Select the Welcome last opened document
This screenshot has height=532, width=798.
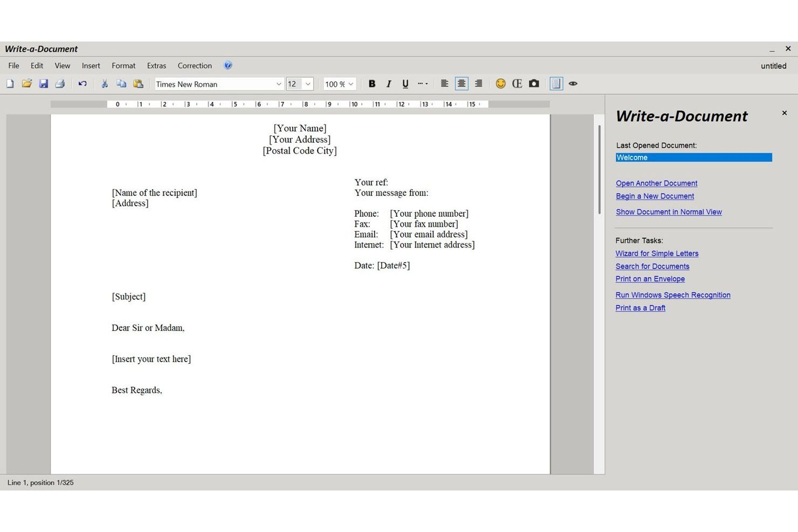(x=694, y=157)
